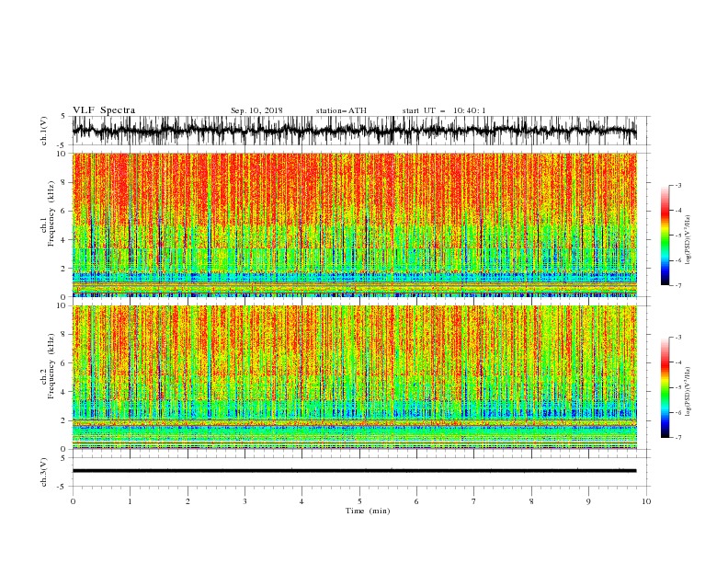Click the time axis tick label "2"

point(188,501)
